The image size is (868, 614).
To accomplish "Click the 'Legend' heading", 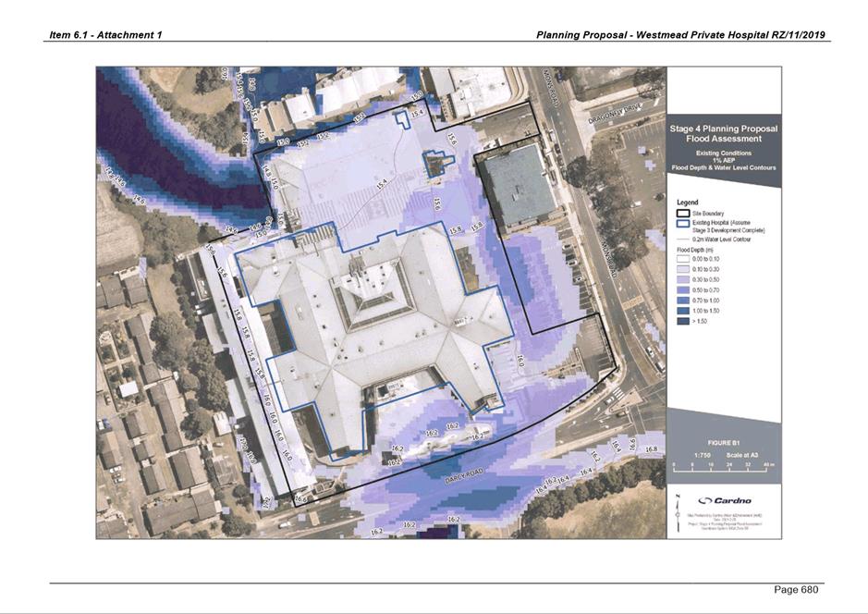I will (x=688, y=203).
